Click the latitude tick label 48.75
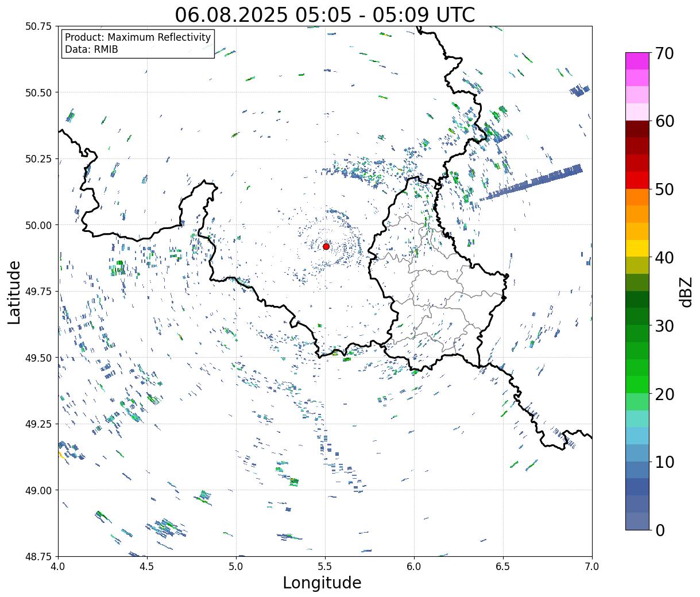Screen dimensions: 700x597 coord(38,556)
